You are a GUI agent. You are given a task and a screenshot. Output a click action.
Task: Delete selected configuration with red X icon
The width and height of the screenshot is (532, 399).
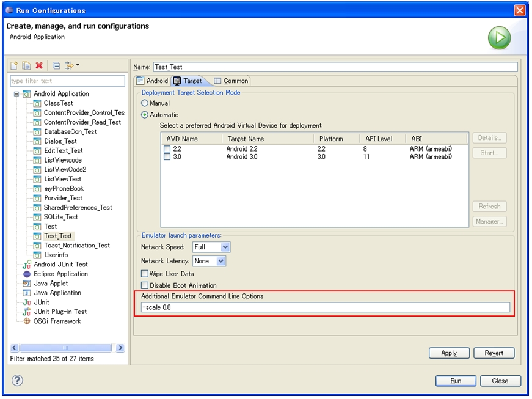[39, 65]
